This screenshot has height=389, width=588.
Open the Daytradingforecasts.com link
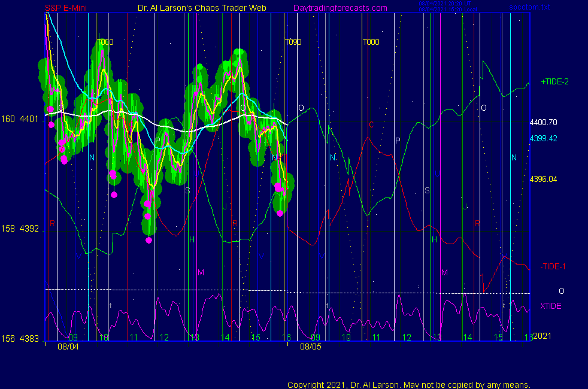pos(340,8)
